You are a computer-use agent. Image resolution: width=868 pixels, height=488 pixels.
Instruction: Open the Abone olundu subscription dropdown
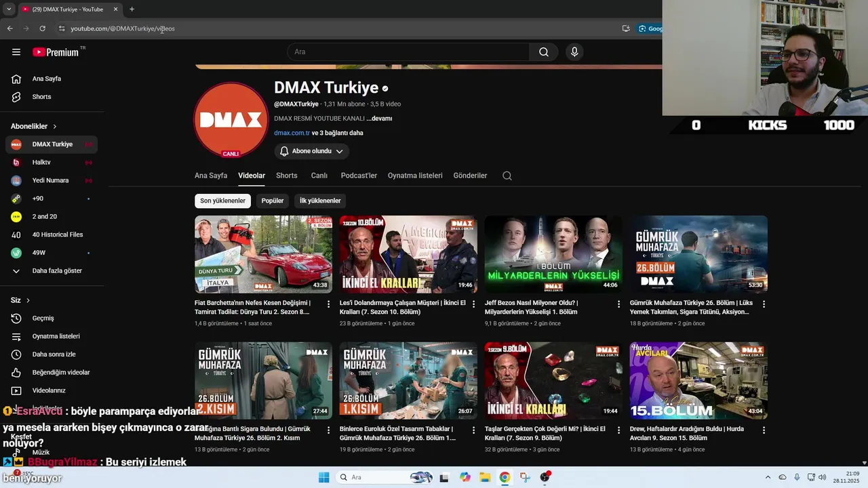312,151
